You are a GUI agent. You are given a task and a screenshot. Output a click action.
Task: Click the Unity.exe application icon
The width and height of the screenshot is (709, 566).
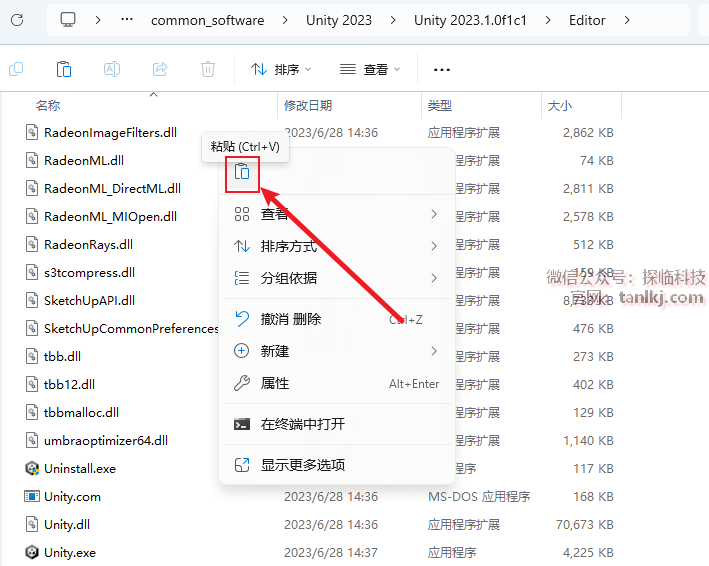coord(32,552)
